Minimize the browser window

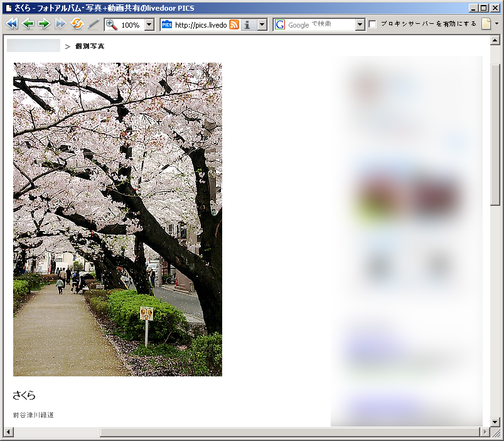coord(473,8)
